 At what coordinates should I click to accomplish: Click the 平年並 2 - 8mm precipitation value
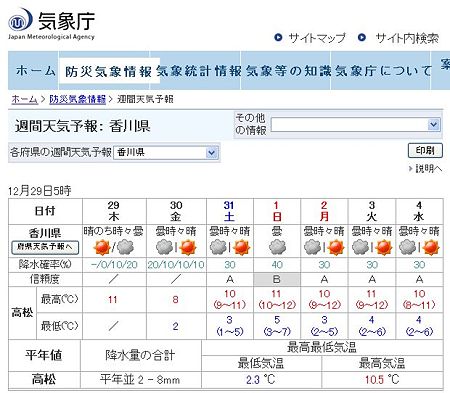coord(140,379)
